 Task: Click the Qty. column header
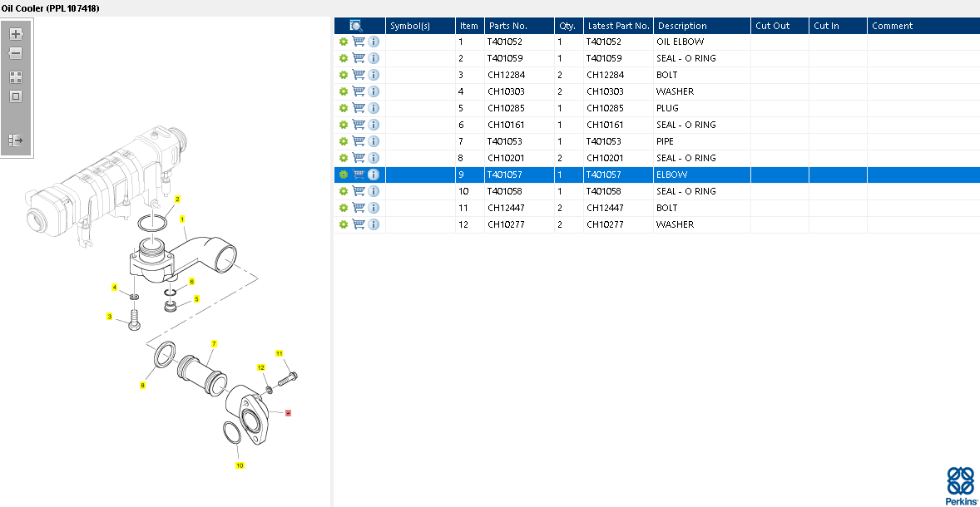point(569,26)
